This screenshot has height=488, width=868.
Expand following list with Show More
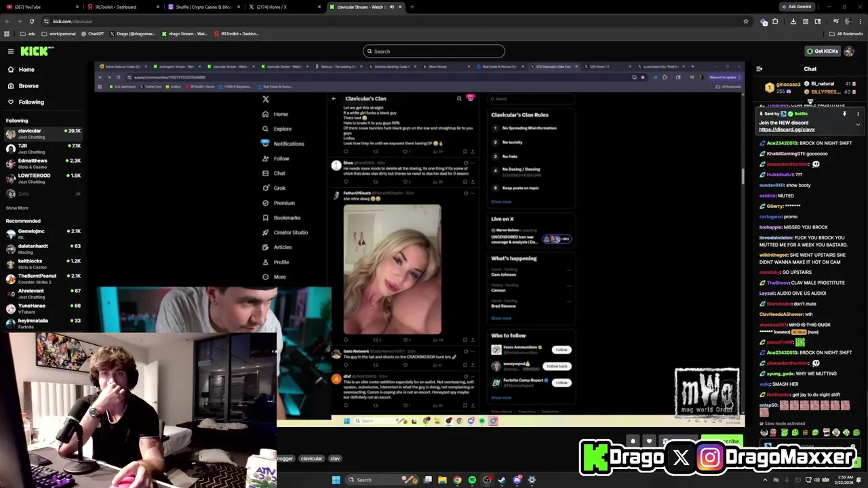pyautogui.click(x=17, y=208)
